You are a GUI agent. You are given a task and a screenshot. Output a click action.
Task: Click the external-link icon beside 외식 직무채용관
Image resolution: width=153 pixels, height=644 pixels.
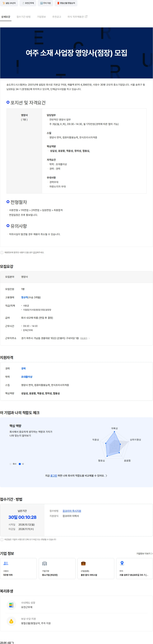coord(86,17)
